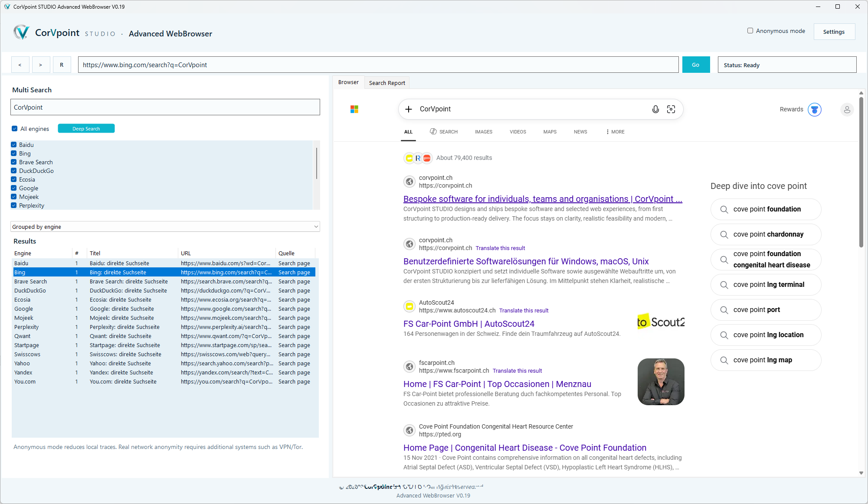Click magnifier icon of cove point lng map
Screen dimensions: 868x504
(x=724, y=360)
